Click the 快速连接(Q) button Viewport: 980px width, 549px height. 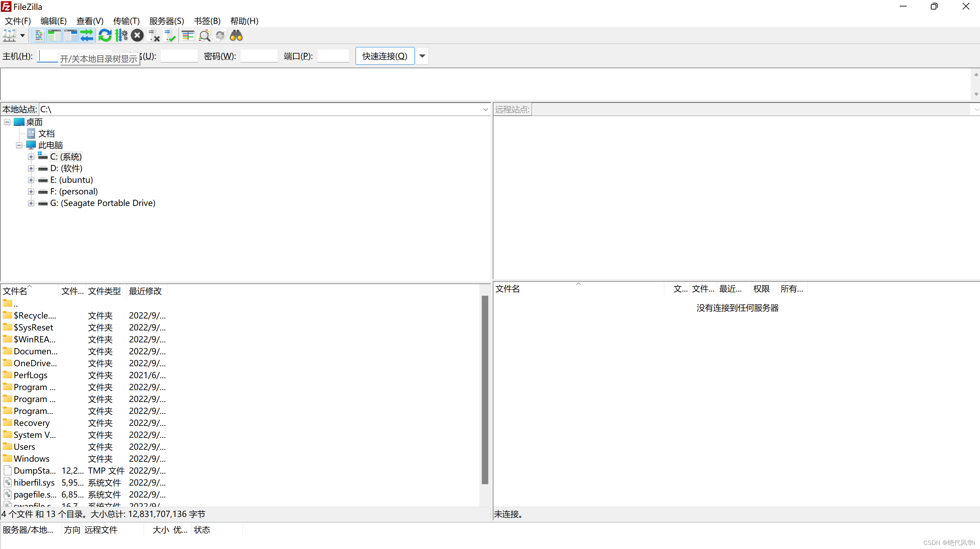click(x=385, y=56)
